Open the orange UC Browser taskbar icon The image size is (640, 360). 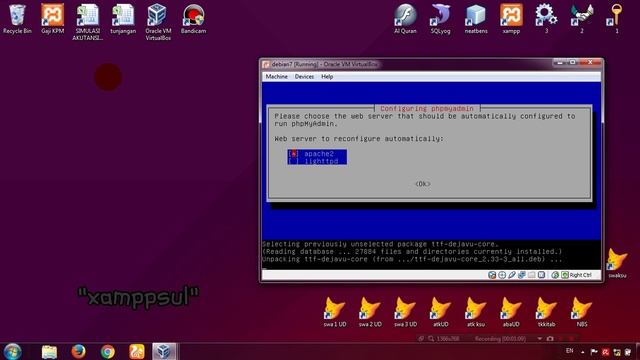coord(137,351)
